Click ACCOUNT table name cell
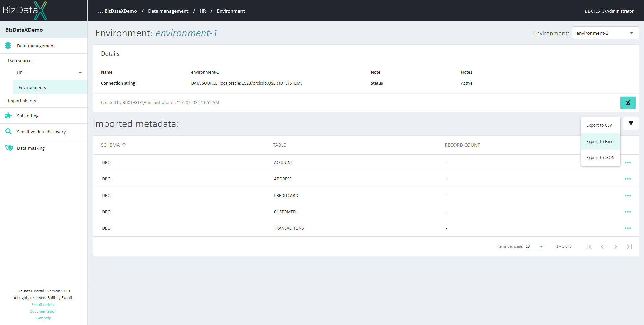644x325 pixels. tap(283, 163)
